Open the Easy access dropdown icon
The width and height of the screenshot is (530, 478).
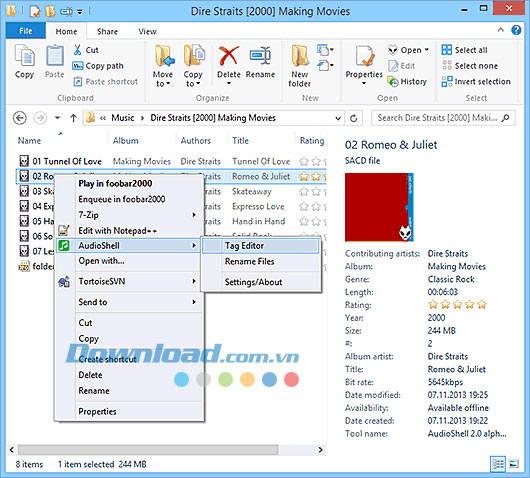(325, 65)
